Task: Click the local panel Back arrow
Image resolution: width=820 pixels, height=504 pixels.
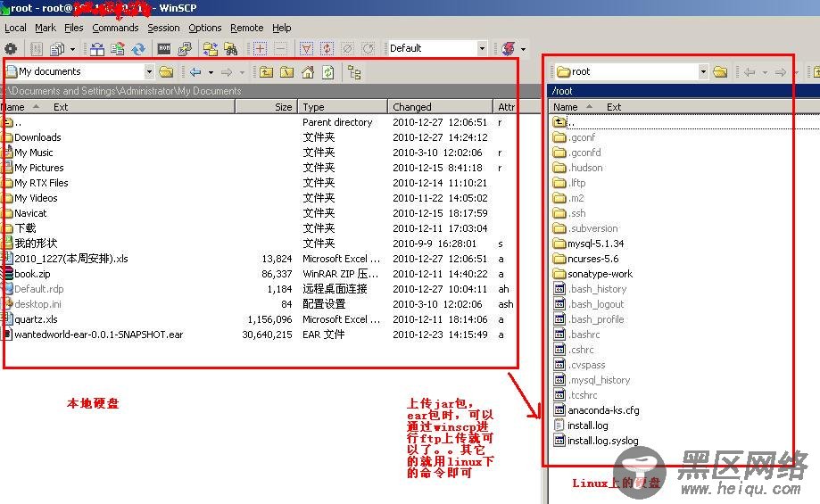Action: [x=195, y=72]
